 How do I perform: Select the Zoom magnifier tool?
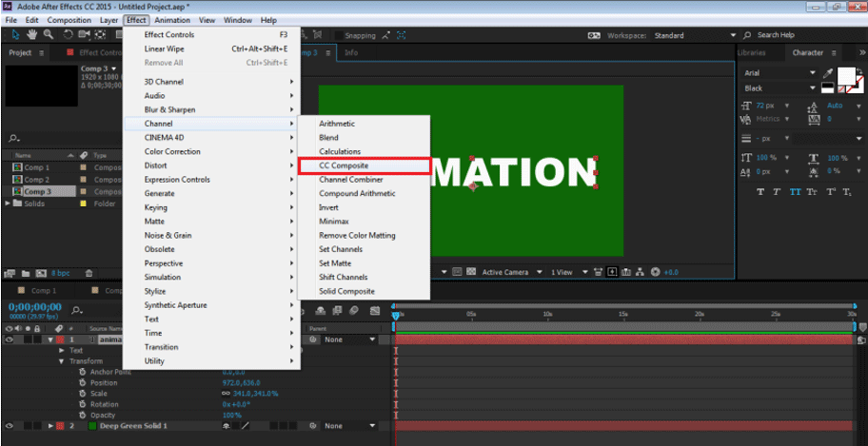pyautogui.click(x=47, y=35)
